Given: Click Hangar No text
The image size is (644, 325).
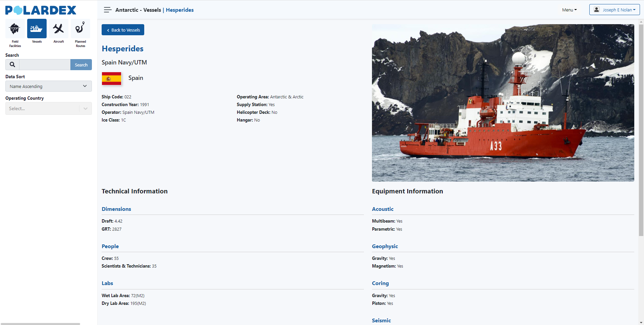Looking at the screenshot, I should (248, 120).
